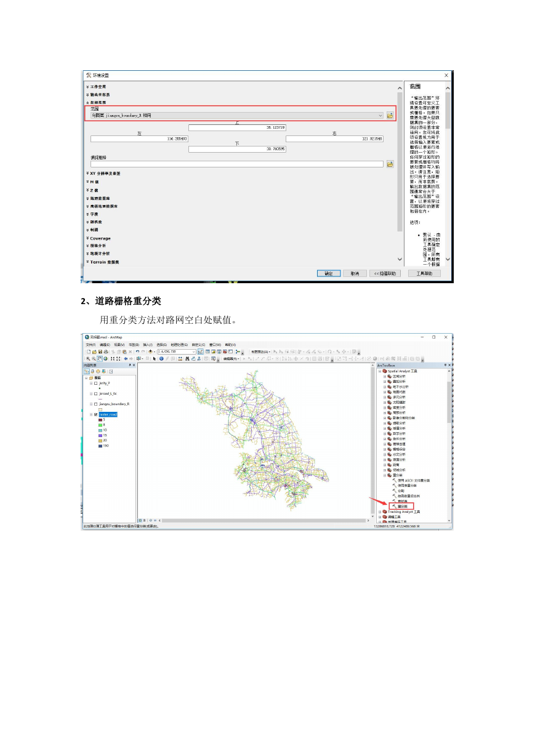The width and height of the screenshot is (535, 756).
Task: Open the 视图(V) menu
Action: coord(119,345)
